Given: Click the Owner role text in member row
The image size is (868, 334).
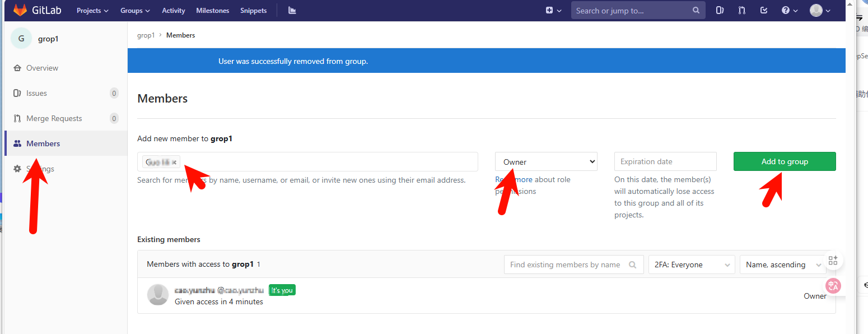Looking at the screenshot, I should (x=815, y=296).
